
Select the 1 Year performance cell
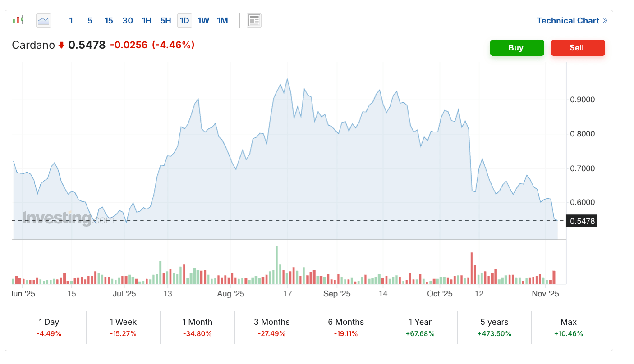(420, 327)
